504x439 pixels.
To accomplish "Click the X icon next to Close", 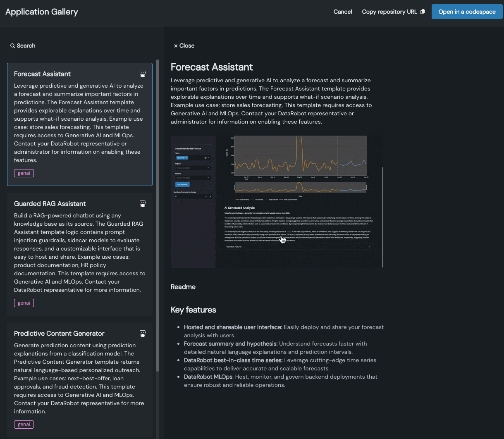I will point(176,46).
